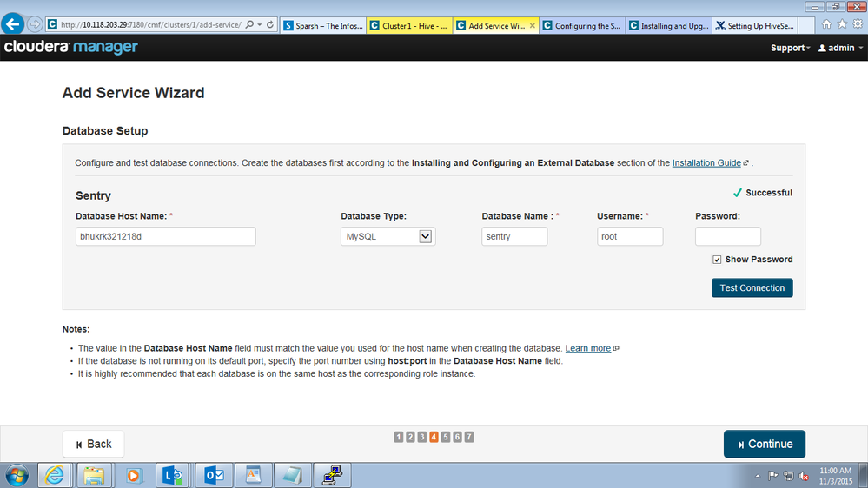Screen dimensions: 868x488
Task: Go to wizard step 7
Action: (x=469, y=437)
